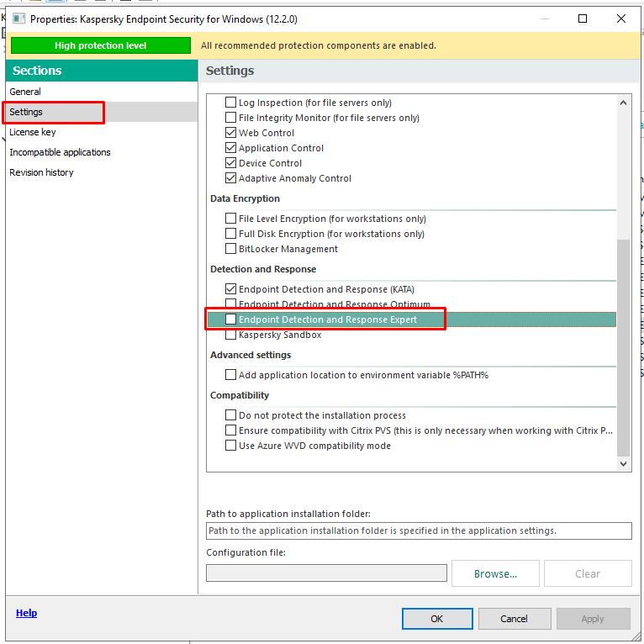Open the Help link

[x=26, y=613]
